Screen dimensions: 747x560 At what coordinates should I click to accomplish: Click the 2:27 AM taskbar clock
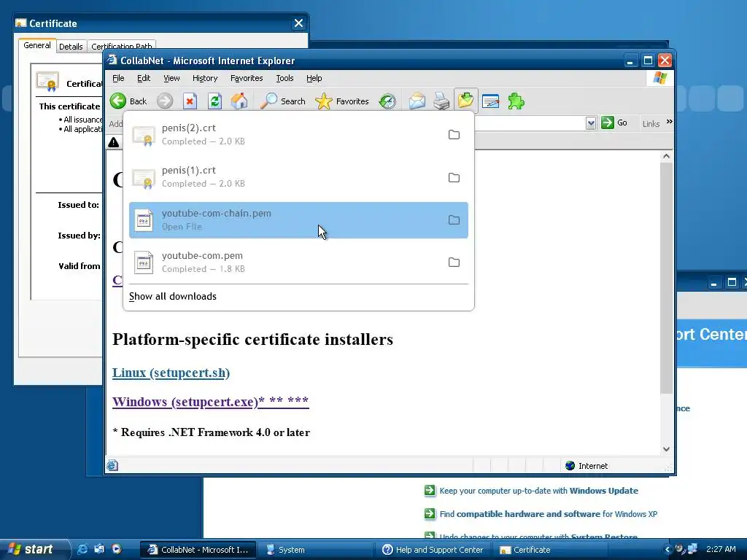click(x=721, y=549)
